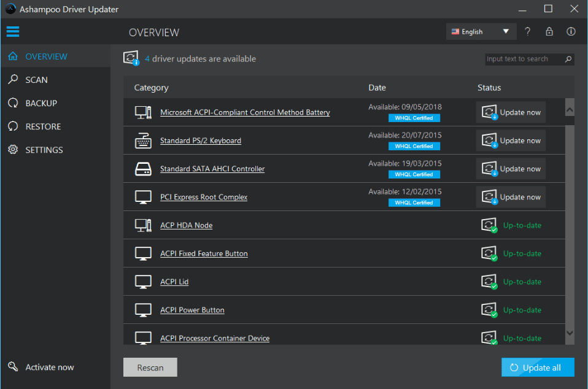
Task: Click the Update all button
Action: [x=538, y=368]
